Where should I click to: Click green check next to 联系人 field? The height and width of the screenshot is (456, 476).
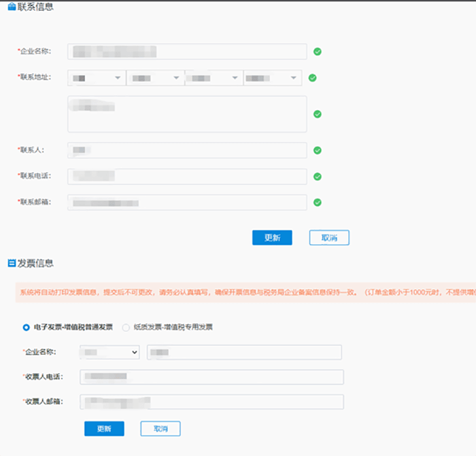click(318, 150)
